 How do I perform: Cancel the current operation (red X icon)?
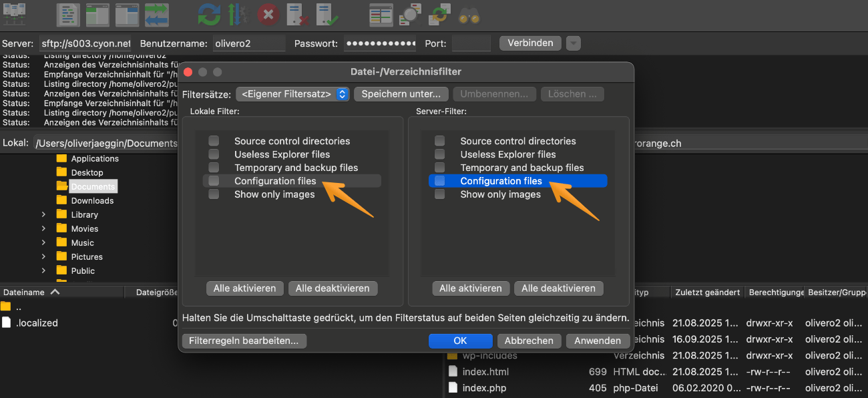(268, 15)
